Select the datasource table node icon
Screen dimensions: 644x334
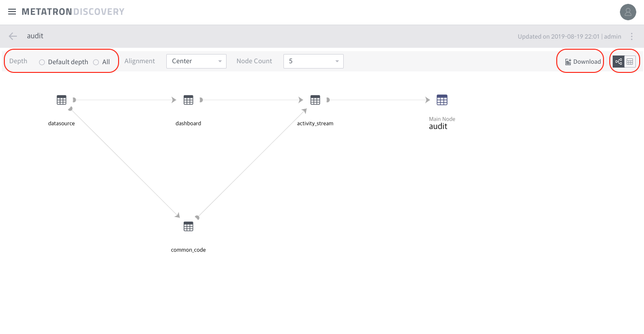62,100
